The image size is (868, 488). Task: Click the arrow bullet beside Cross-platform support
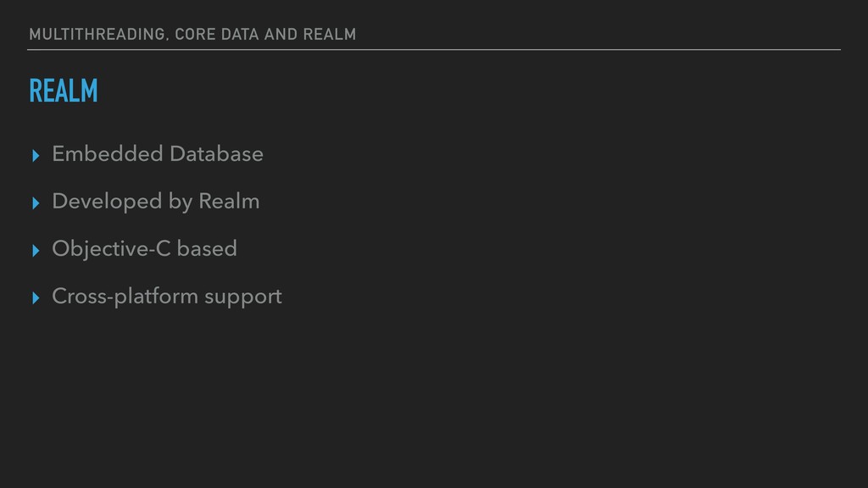pos(36,298)
